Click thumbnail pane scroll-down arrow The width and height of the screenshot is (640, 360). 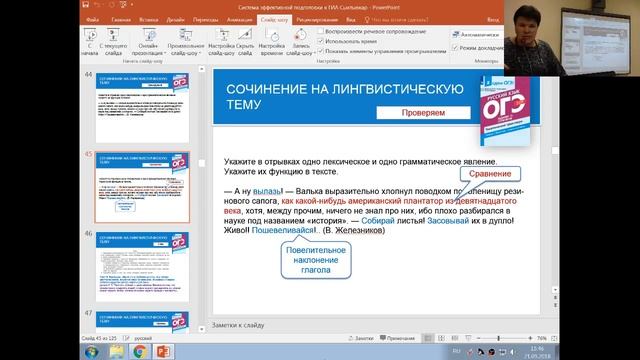pyautogui.click(x=202, y=329)
